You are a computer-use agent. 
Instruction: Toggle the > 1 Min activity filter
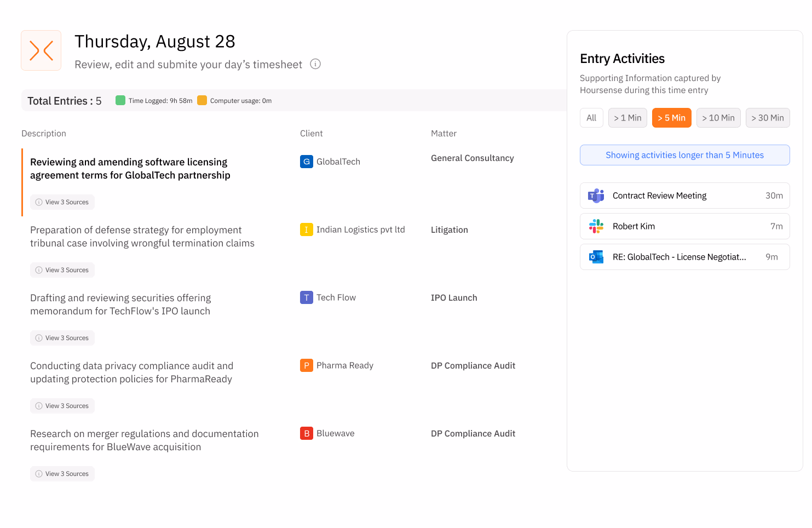click(627, 117)
